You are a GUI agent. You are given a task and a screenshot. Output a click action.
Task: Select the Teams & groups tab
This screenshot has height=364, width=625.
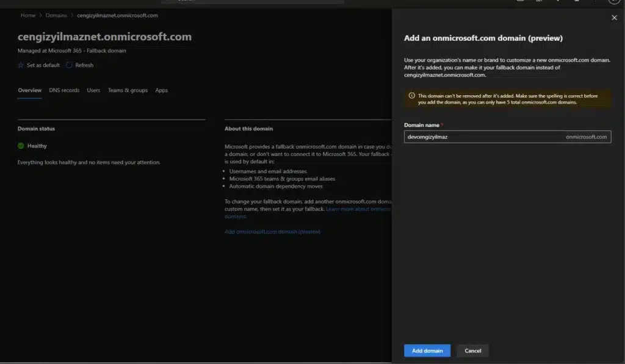coord(128,90)
